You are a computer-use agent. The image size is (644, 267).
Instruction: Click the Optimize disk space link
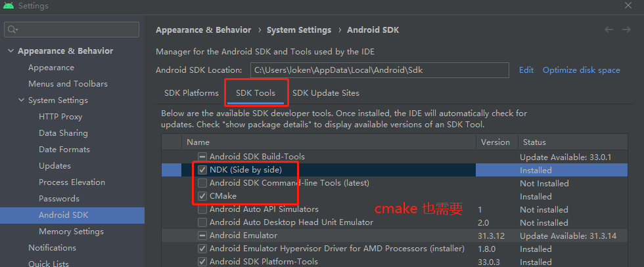click(x=581, y=70)
